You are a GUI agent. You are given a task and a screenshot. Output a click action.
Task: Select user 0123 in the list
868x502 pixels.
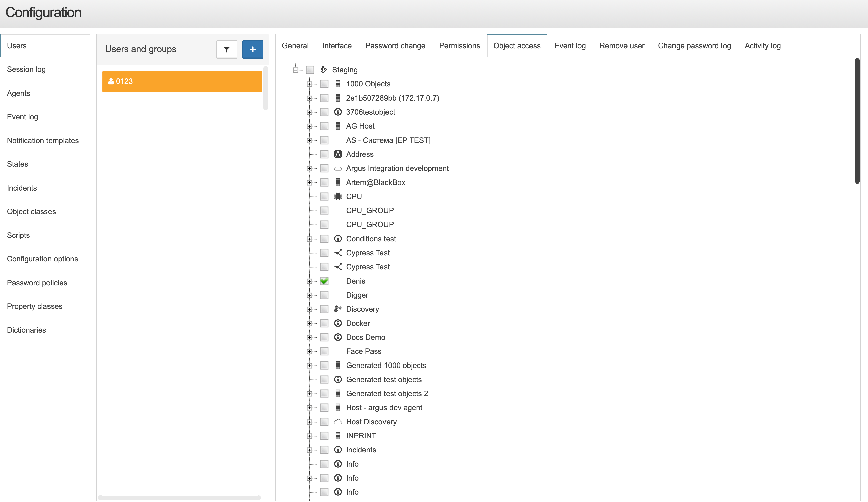click(x=182, y=81)
